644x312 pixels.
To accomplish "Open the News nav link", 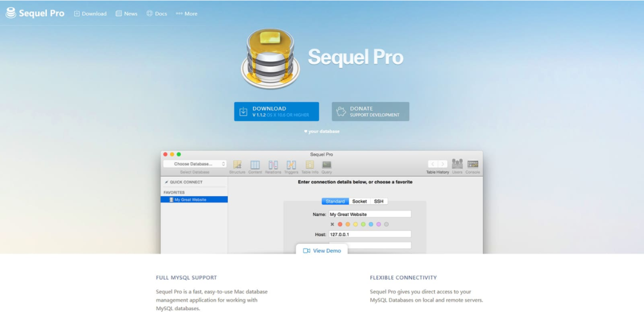I will pos(126,14).
